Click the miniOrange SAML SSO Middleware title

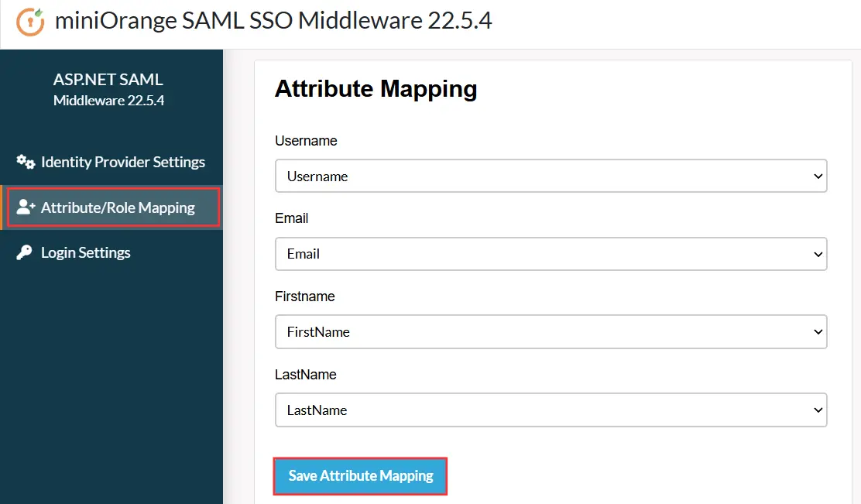(275, 20)
